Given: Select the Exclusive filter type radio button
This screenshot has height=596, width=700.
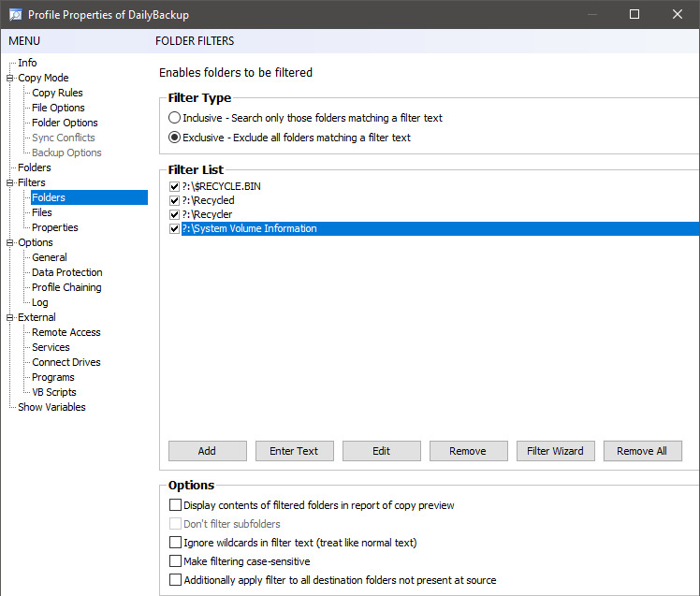Looking at the screenshot, I should click(x=175, y=138).
